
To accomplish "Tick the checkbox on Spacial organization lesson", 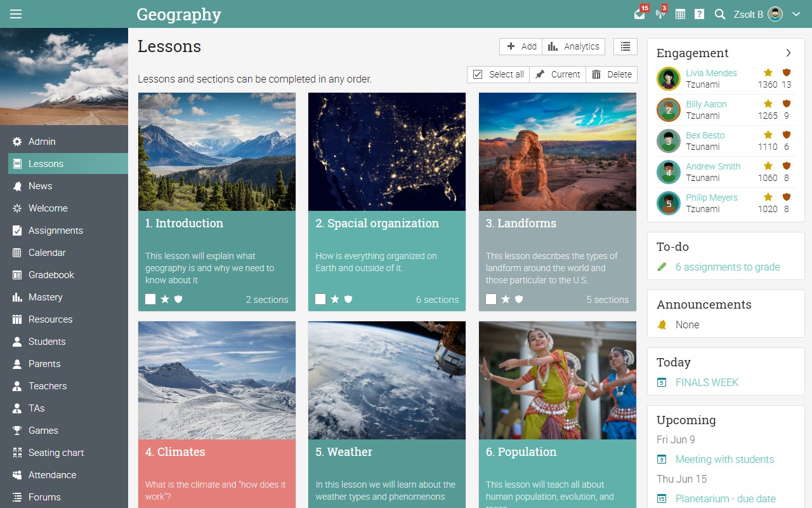I will click(320, 299).
